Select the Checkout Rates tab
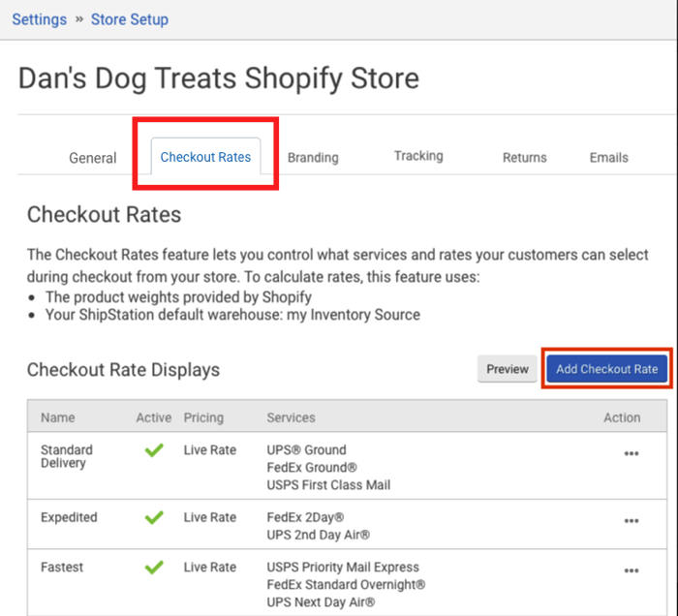The height and width of the screenshot is (616, 678). (205, 157)
